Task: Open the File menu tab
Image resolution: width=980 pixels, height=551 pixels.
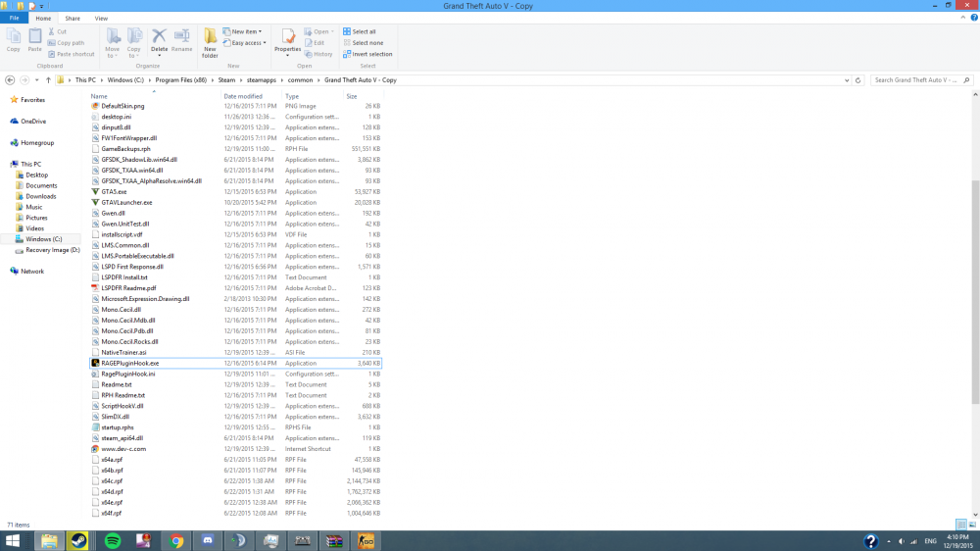Action: 14,18
